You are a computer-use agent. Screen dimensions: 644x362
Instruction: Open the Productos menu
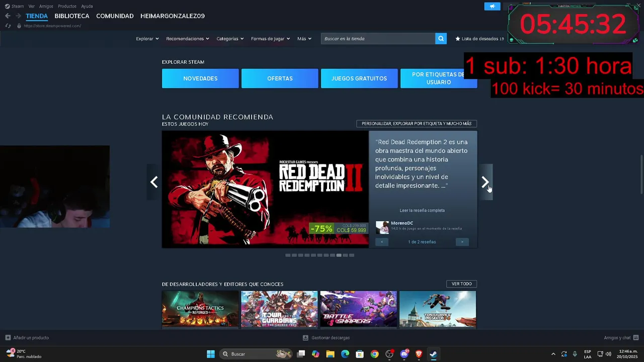point(67,6)
